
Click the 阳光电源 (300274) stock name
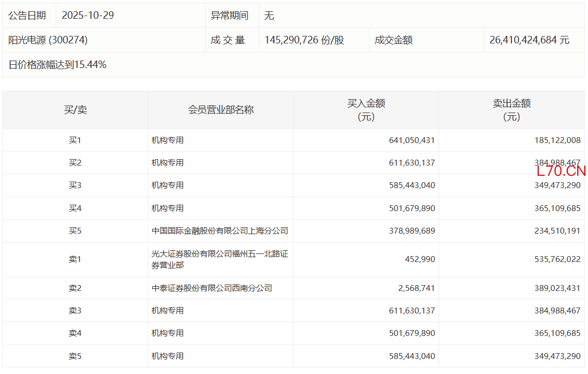click(x=48, y=40)
